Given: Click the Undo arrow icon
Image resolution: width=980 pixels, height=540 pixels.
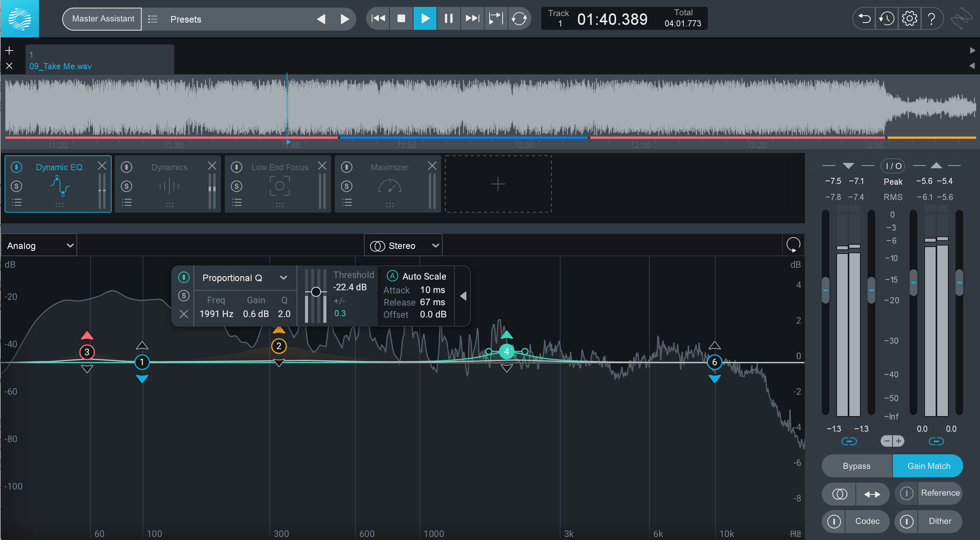Looking at the screenshot, I should (864, 18).
